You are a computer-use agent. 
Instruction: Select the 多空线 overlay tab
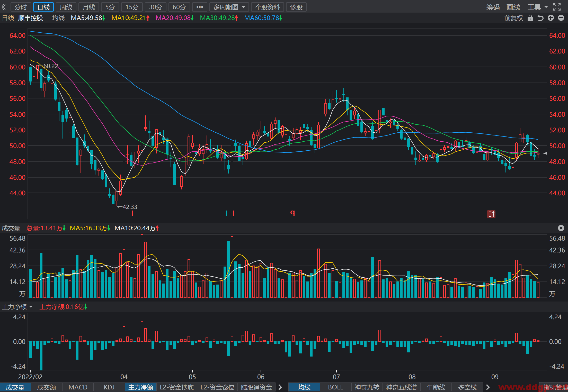(467, 387)
